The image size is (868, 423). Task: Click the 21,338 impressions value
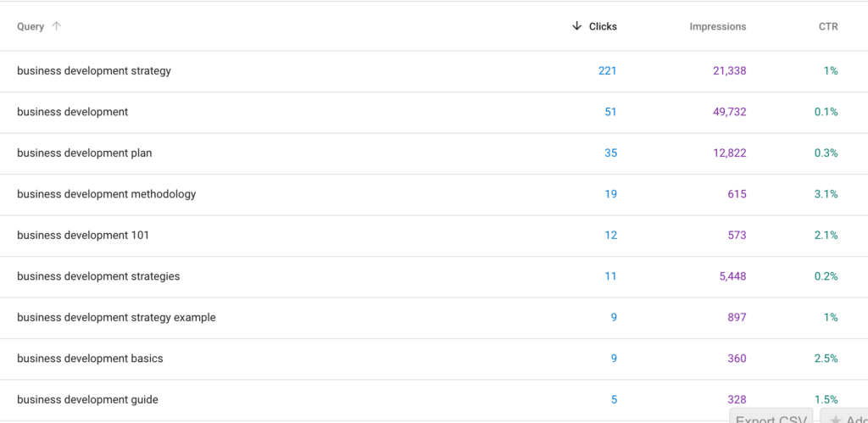pos(730,71)
